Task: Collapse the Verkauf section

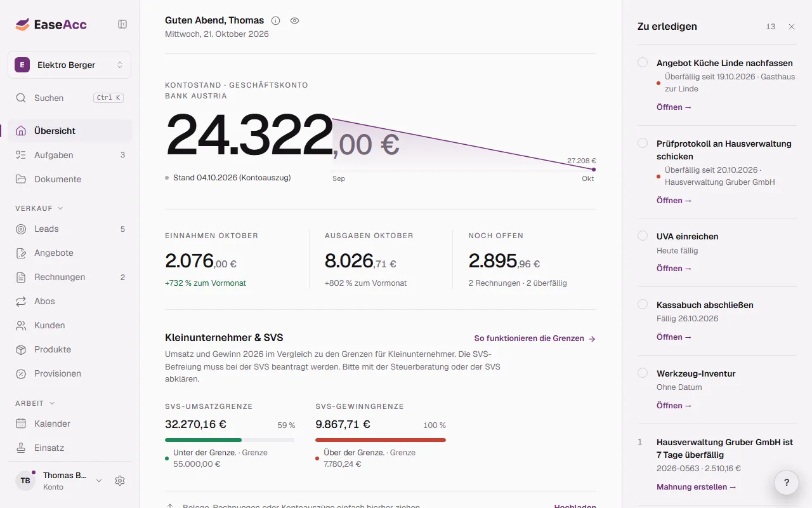Action: [39, 208]
